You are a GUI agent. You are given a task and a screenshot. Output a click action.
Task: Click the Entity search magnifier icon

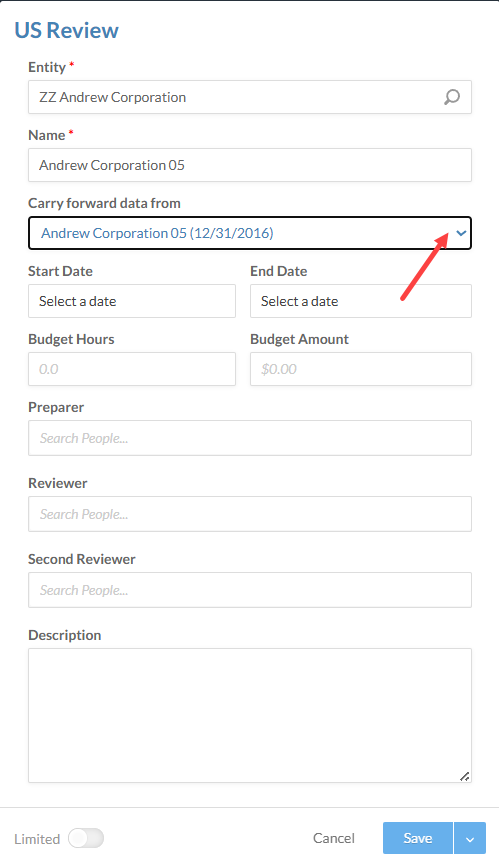click(x=452, y=98)
